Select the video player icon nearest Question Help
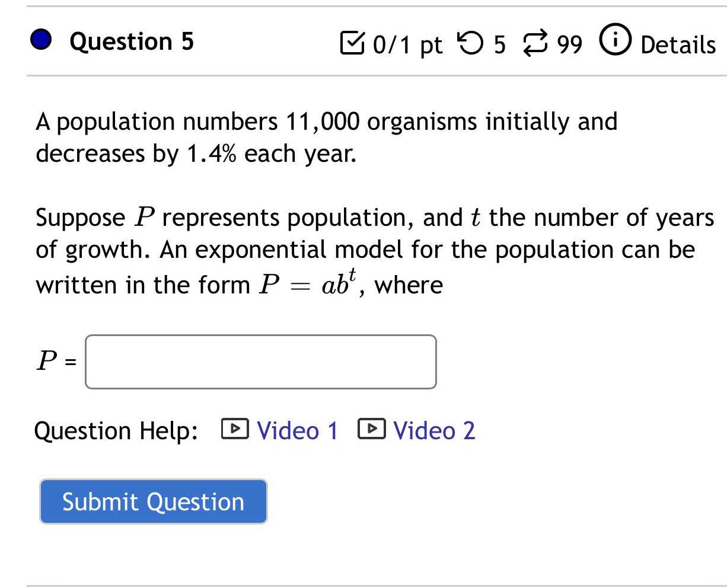This screenshot has height=588, width=727. [x=235, y=428]
